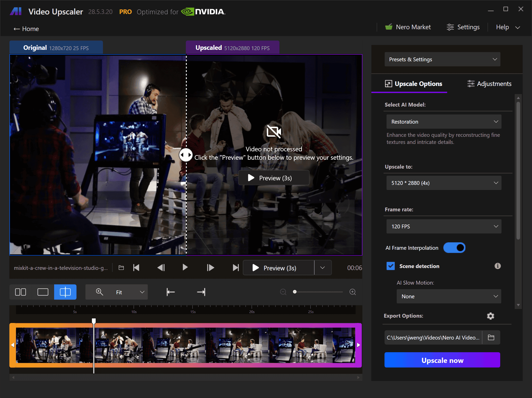
Task: Click the timeline zoom slider
Action: [318, 292]
